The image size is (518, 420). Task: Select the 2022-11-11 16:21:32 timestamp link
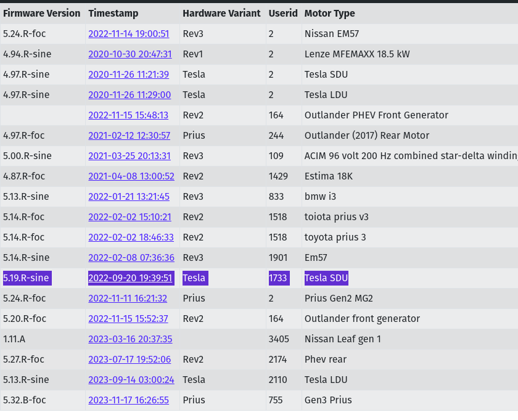pos(128,299)
